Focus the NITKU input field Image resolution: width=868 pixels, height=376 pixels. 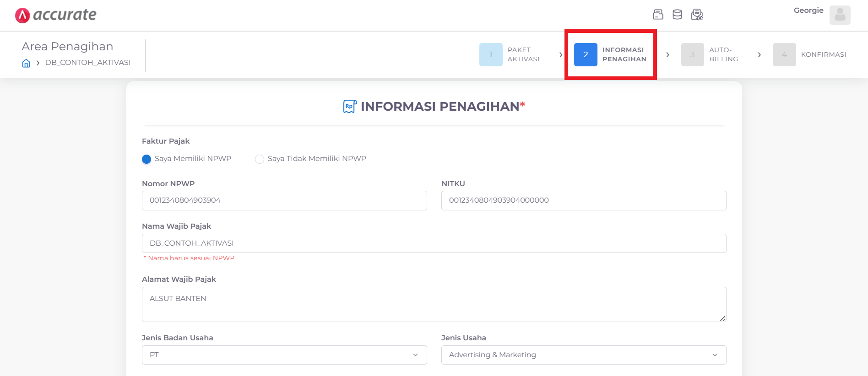pos(584,200)
